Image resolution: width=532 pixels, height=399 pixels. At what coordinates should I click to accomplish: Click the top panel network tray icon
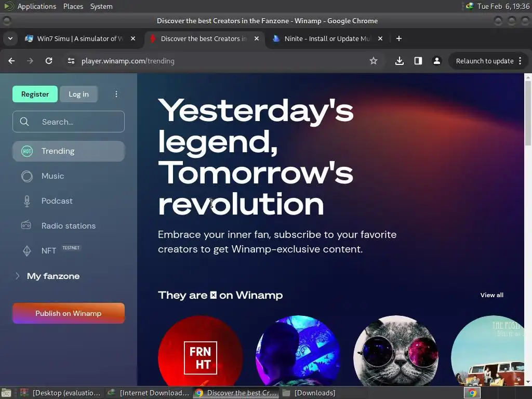pyautogui.click(x=470, y=6)
